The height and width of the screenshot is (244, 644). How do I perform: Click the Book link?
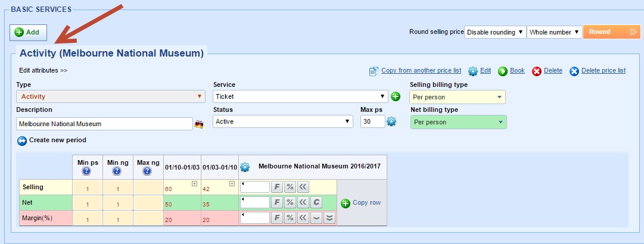517,71
